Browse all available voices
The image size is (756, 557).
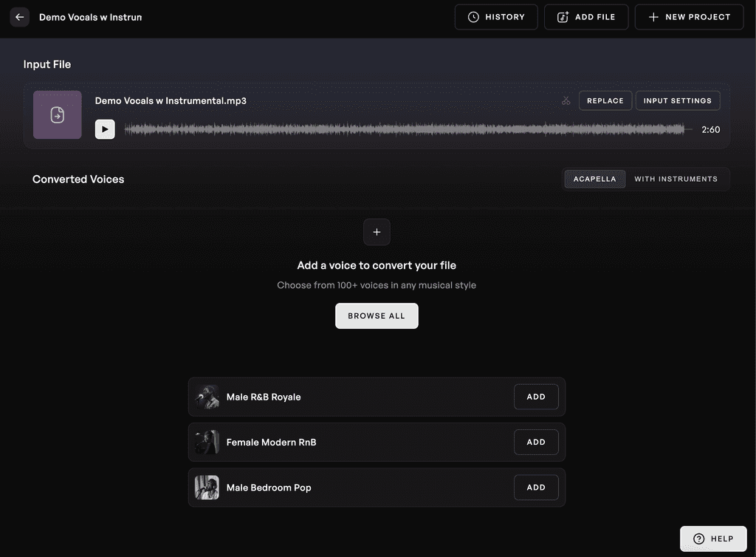(377, 315)
